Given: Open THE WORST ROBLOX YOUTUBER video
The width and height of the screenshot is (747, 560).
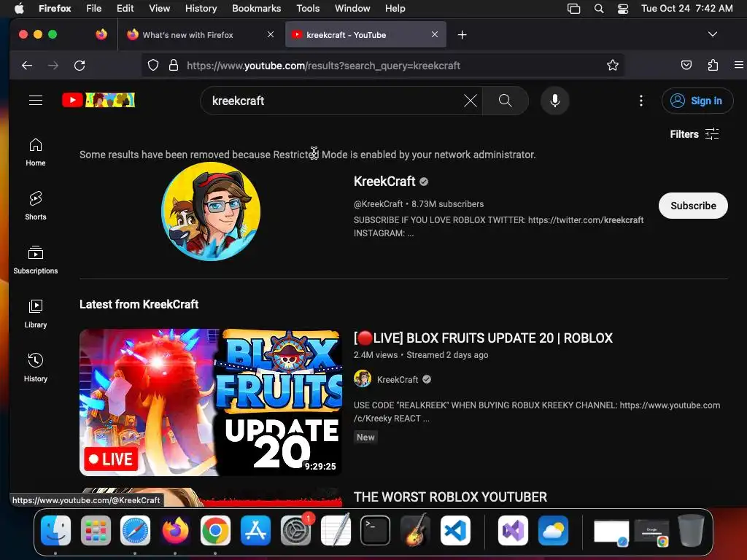Looking at the screenshot, I should point(450,497).
